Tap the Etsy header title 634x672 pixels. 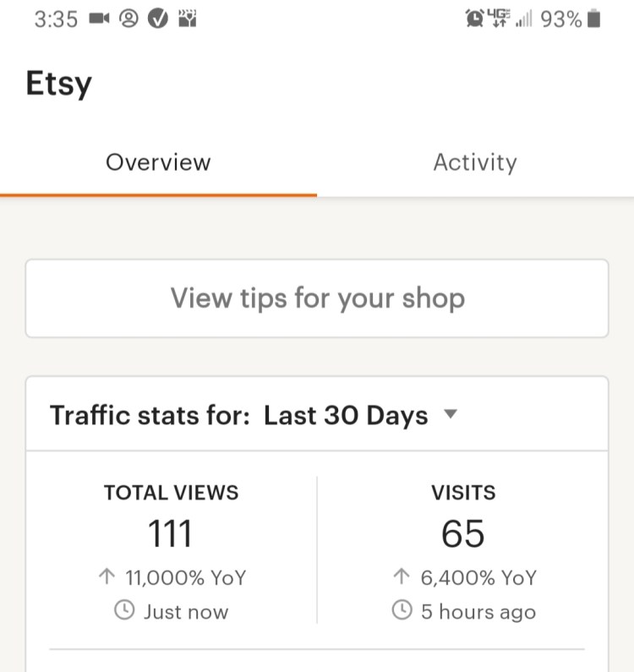point(59,84)
